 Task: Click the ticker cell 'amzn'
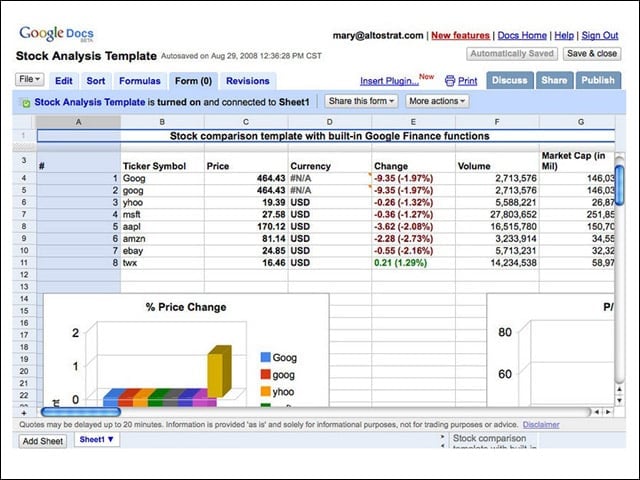[162, 238]
